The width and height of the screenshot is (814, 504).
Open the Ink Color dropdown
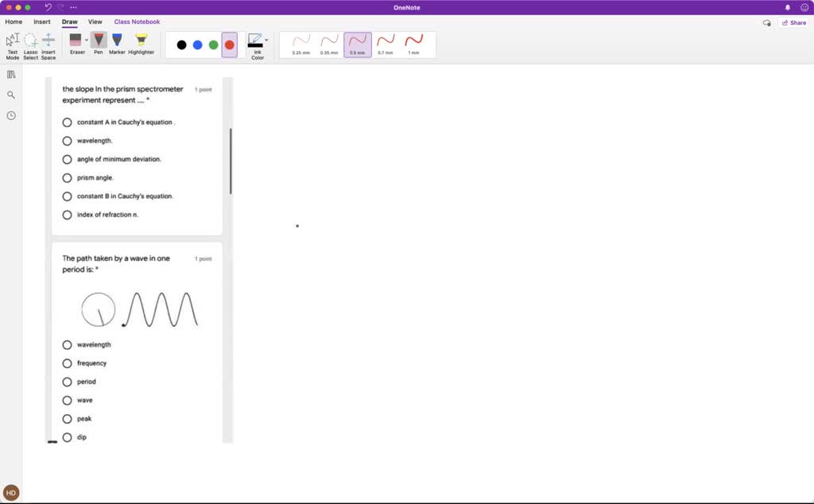pyautogui.click(x=266, y=40)
